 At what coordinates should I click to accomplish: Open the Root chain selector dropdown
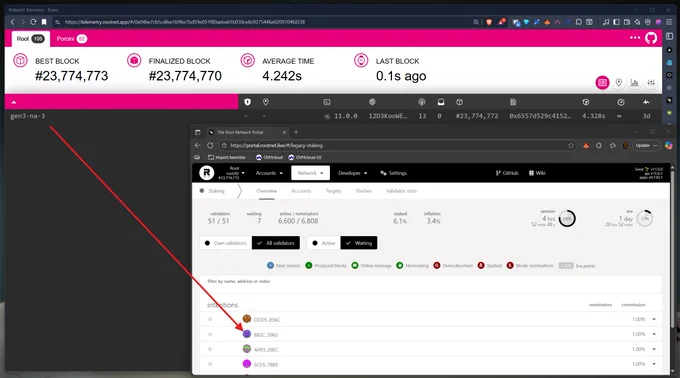click(x=231, y=173)
